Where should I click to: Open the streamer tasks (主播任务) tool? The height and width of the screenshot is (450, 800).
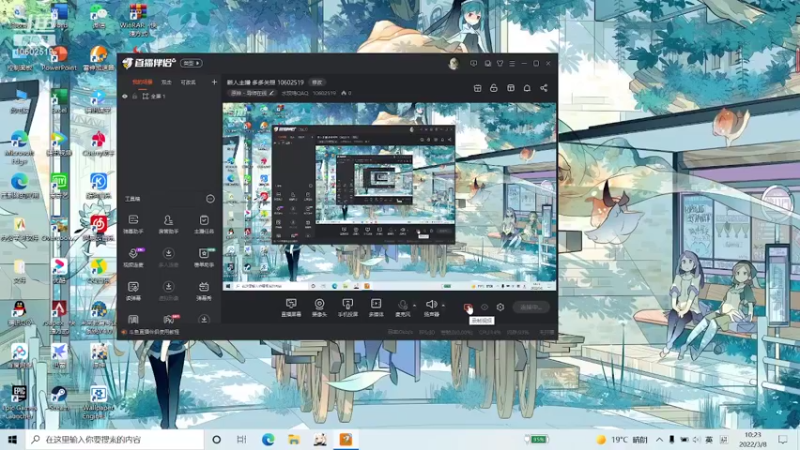[x=204, y=224]
